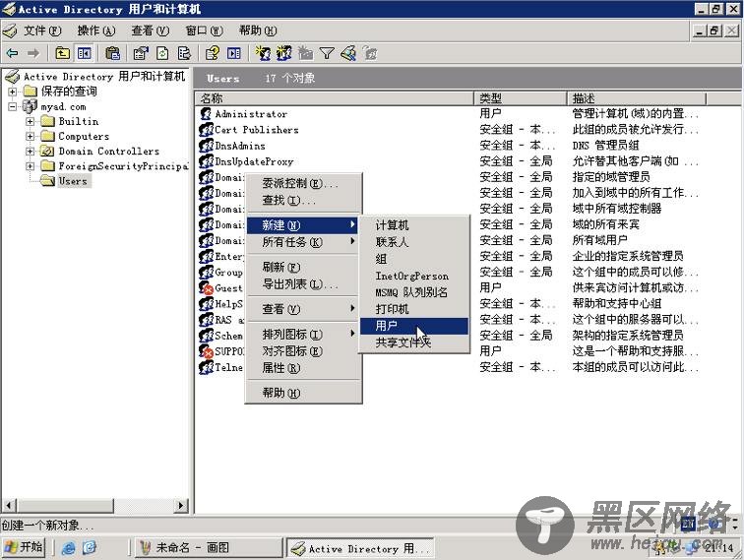This screenshot has width=744, height=560.
Task: Click the Forward arrow in the toolbar
Action: [x=32, y=53]
